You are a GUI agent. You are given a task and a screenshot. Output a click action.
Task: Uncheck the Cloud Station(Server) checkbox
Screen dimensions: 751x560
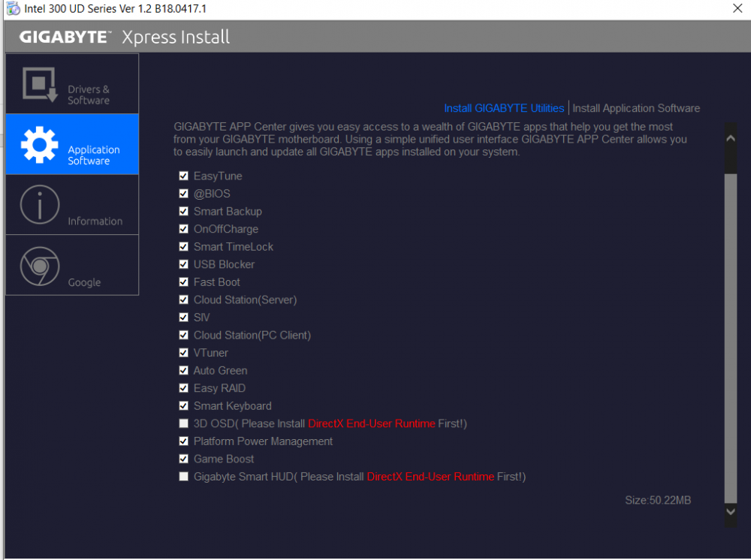183,300
